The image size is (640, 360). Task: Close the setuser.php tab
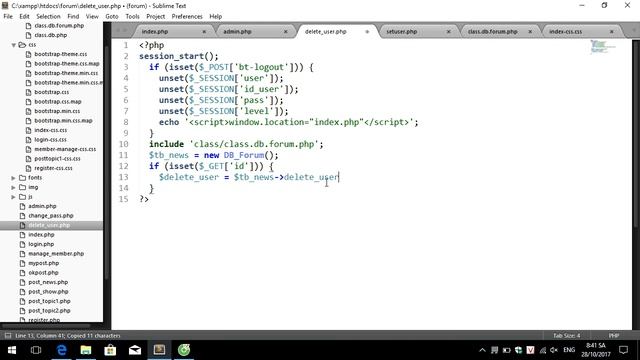(449, 31)
